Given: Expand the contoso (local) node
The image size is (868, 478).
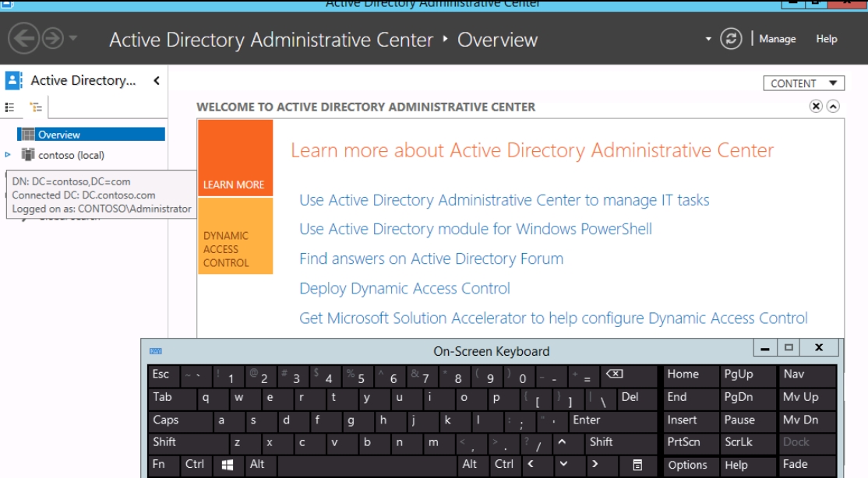Looking at the screenshot, I should click(x=8, y=155).
